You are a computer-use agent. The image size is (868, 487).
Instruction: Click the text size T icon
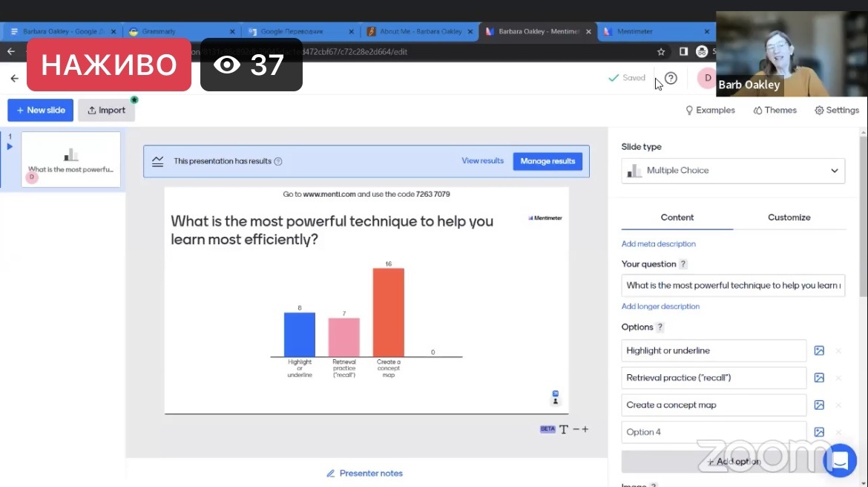(564, 429)
